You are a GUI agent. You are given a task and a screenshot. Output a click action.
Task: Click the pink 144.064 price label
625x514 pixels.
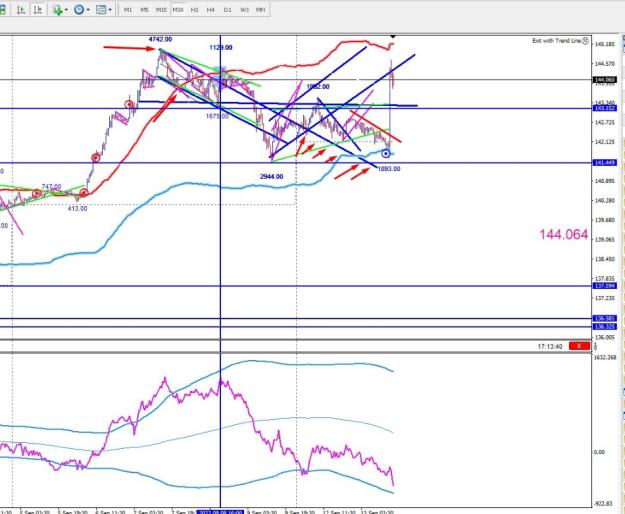point(564,234)
